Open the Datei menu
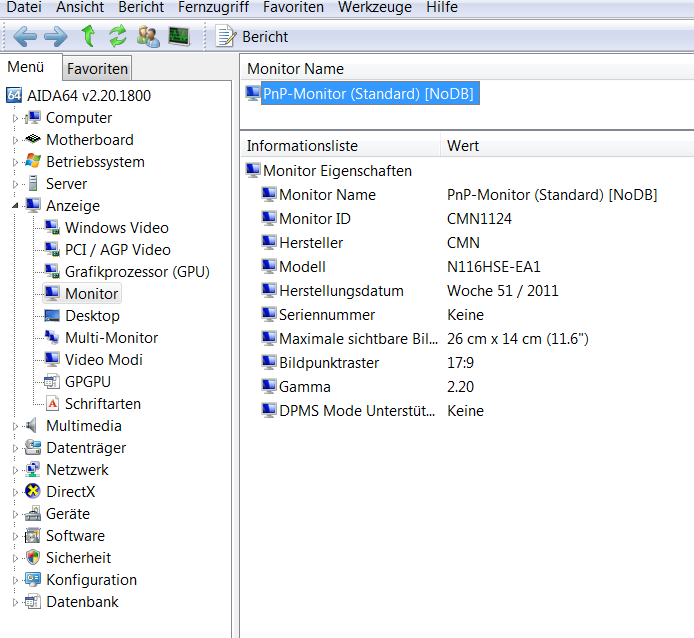This screenshot has width=694, height=638. click(24, 7)
